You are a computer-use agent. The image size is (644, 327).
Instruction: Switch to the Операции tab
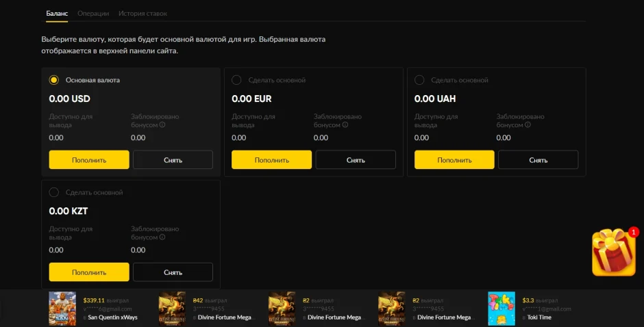click(x=93, y=14)
